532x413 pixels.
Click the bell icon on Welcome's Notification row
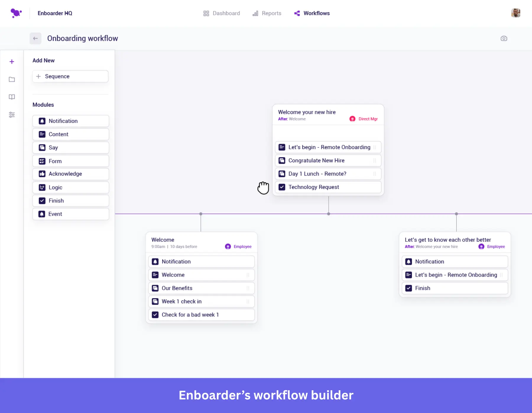(155, 262)
